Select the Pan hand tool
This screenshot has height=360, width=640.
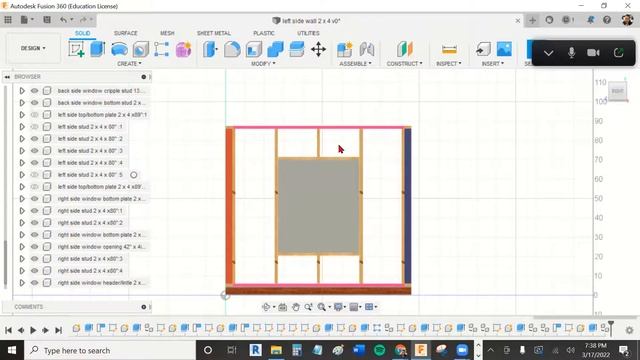pyautogui.click(x=296, y=307)
